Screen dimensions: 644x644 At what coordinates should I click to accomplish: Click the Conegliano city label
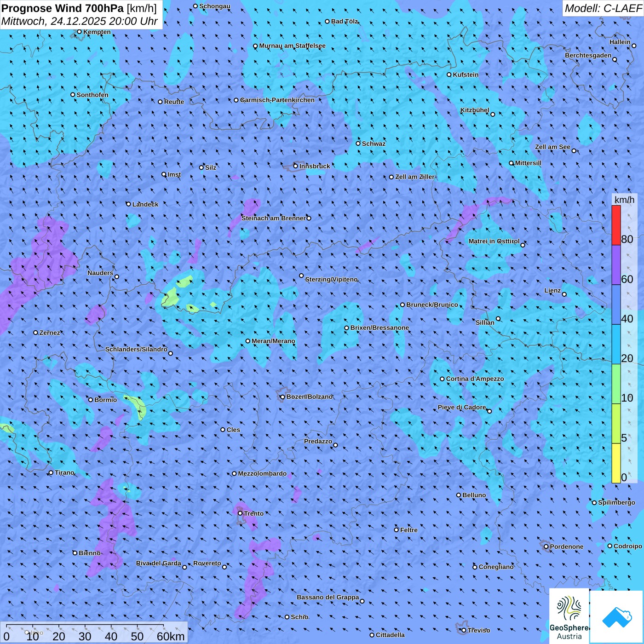496,567
